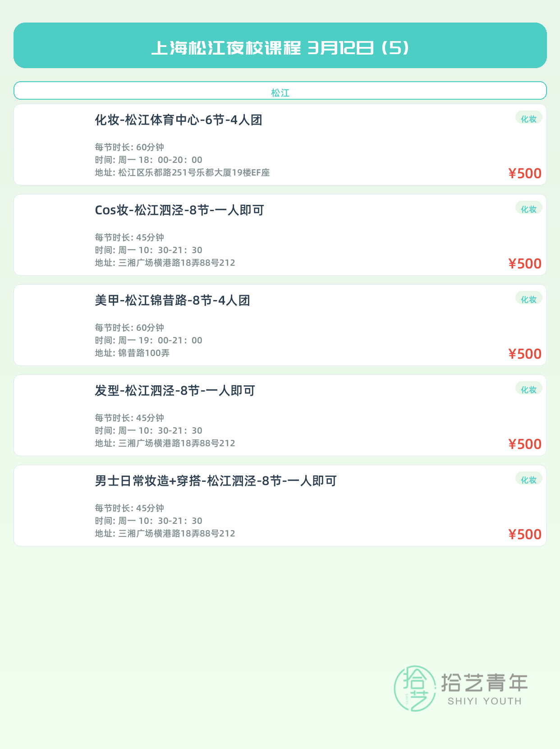Click the ¥500 price on 发型 course

pos(525,444)
